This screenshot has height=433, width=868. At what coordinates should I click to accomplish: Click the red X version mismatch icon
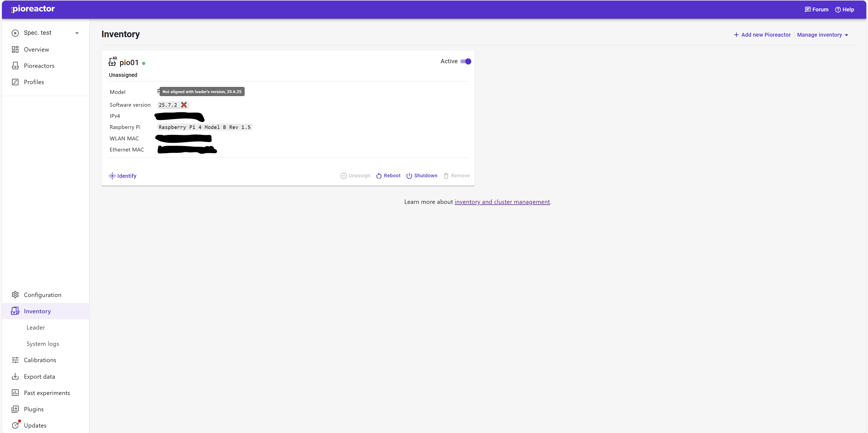[184, 105]
